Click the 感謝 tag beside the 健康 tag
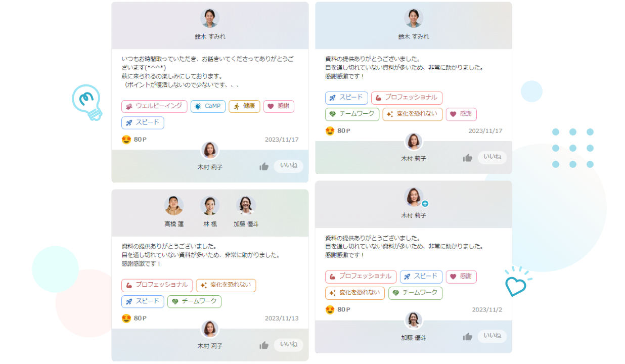Screen dimensions: 625x364 279,106
